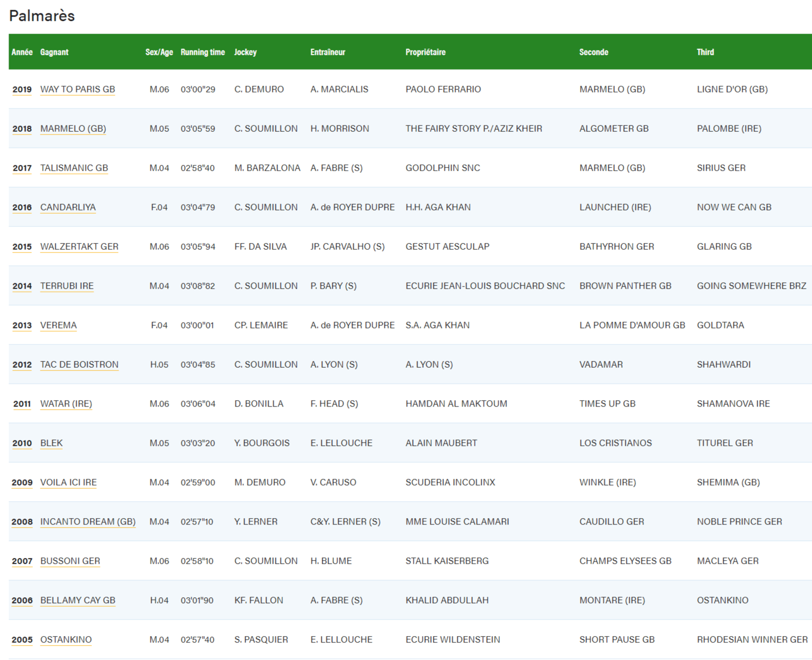Open the VOILA ICI IRE link

point(69,482)
